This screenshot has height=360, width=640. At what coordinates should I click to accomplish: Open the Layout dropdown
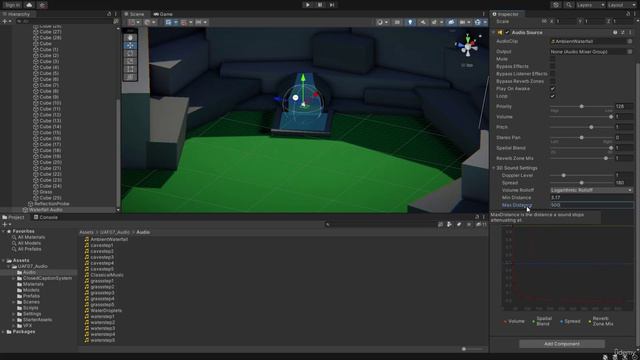[622, 5]
